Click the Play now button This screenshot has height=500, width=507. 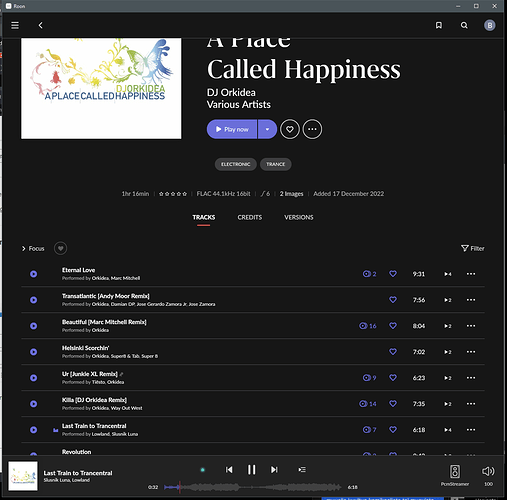click(232, 129)
